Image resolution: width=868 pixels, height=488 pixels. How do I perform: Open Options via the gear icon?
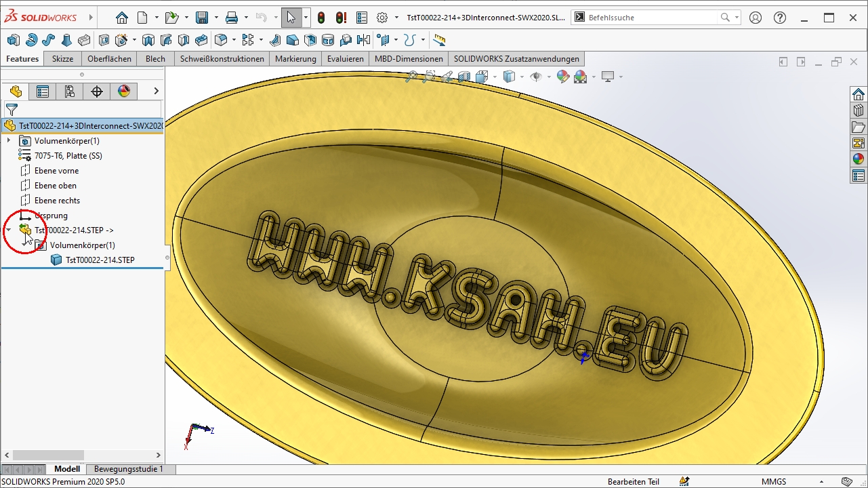pos(382,18)
